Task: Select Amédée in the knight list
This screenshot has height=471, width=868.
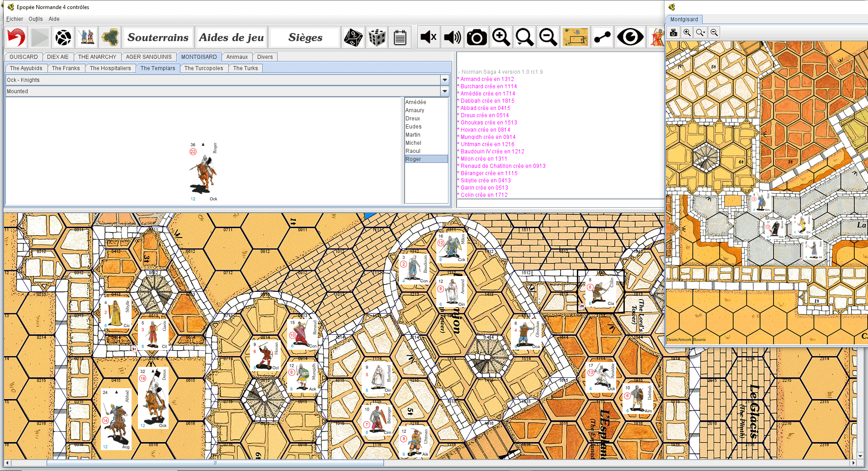Action: pos(426,102)
